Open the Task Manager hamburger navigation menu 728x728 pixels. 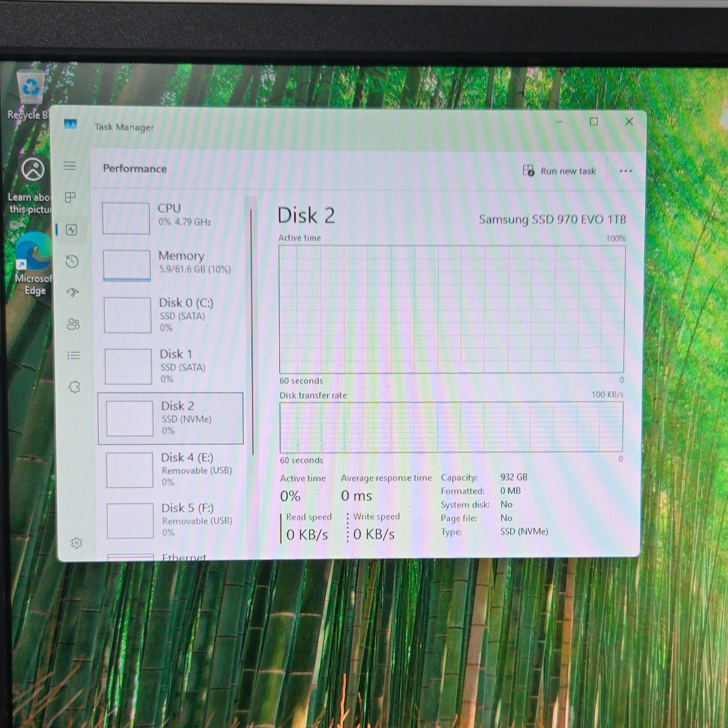point(70,166)
